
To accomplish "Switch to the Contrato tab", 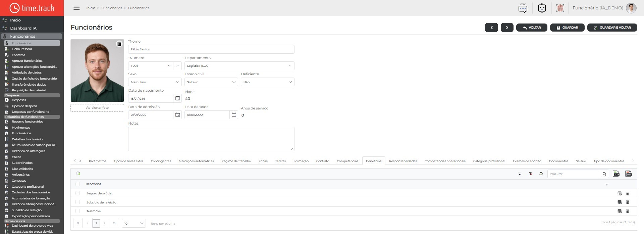I will [323, 161].
